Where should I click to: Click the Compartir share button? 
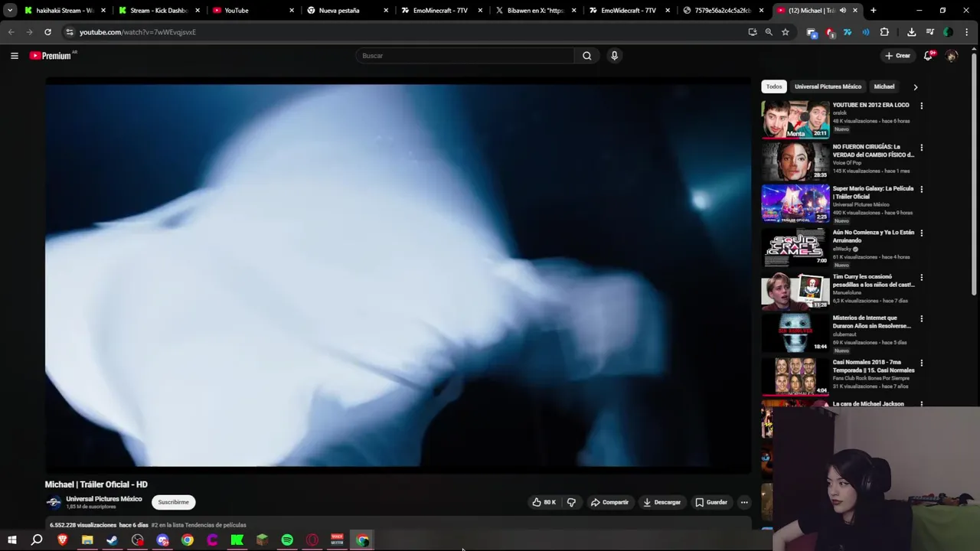point(609,502)
